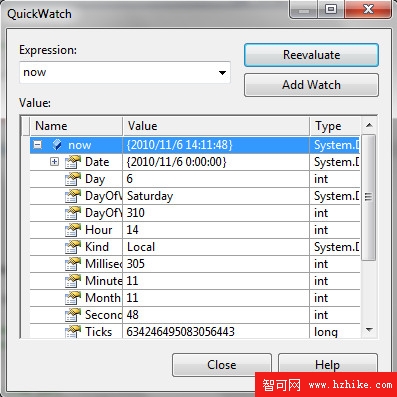Click the property icon for DayOfWeek Saturday row
The image size is (397, 397).
point(73,196)
